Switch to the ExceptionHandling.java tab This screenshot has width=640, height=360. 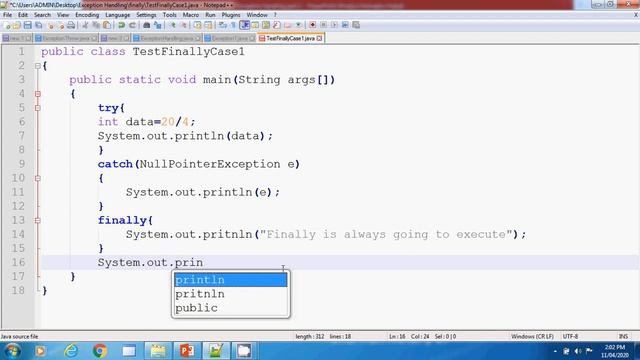[x=167, y=38]
